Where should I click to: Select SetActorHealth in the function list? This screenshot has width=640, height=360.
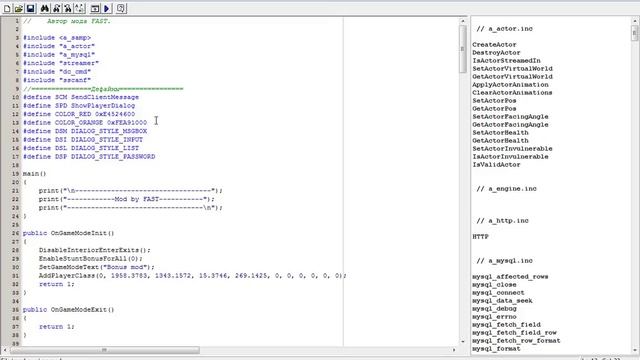500,133
